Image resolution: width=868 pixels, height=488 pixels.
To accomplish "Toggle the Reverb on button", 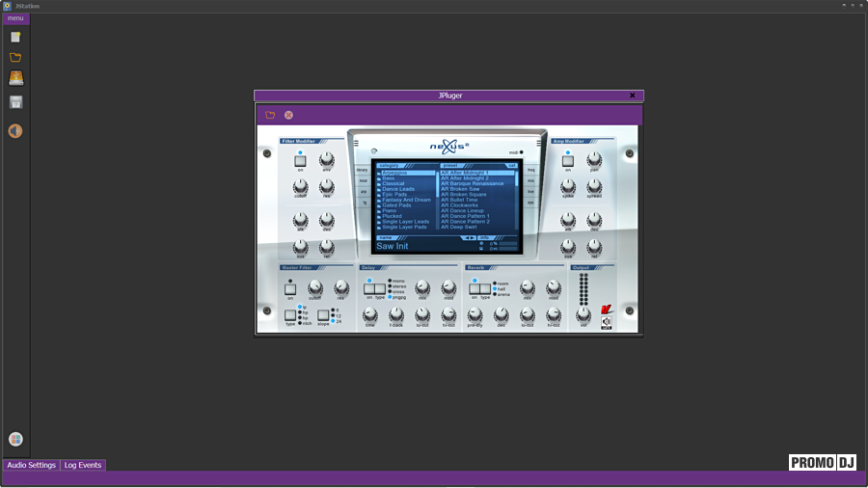I will click(x=475, y=288).
